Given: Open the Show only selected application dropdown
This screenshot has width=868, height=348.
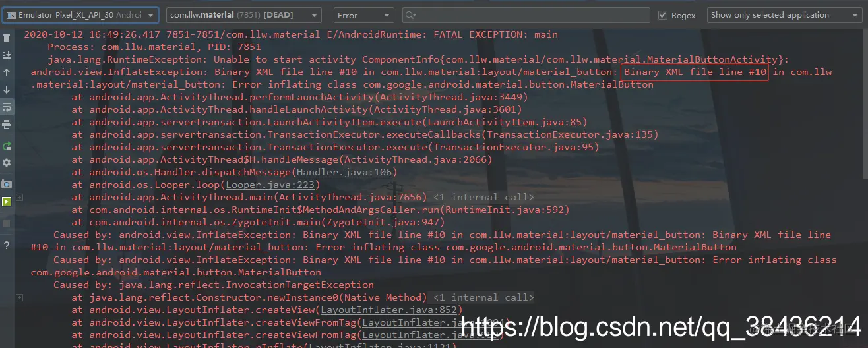Looking at the screenshot, I should tap(785, 15).
